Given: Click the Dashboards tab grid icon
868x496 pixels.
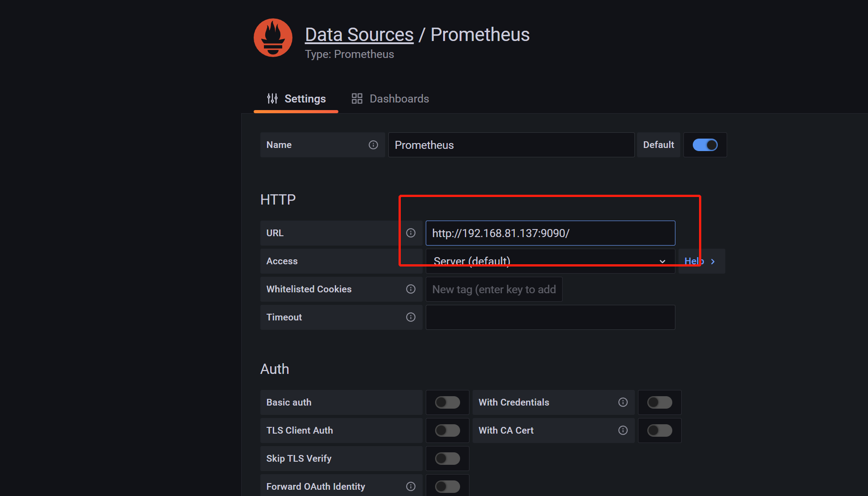Looking at the screenshot, I should (357, 98).
